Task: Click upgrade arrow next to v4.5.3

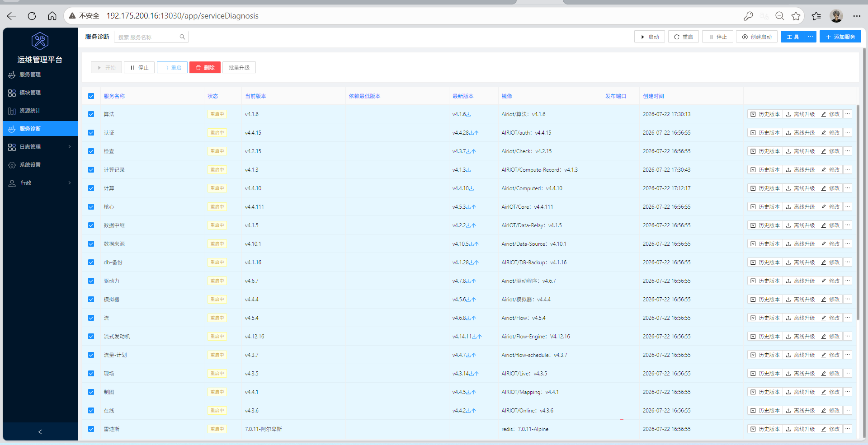Action: (474, 207)
